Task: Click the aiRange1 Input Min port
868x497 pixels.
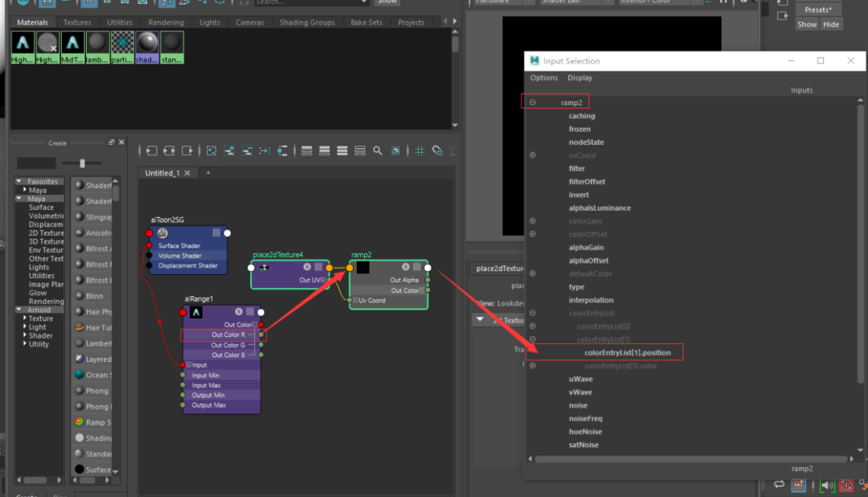Action: click(182, 375)
